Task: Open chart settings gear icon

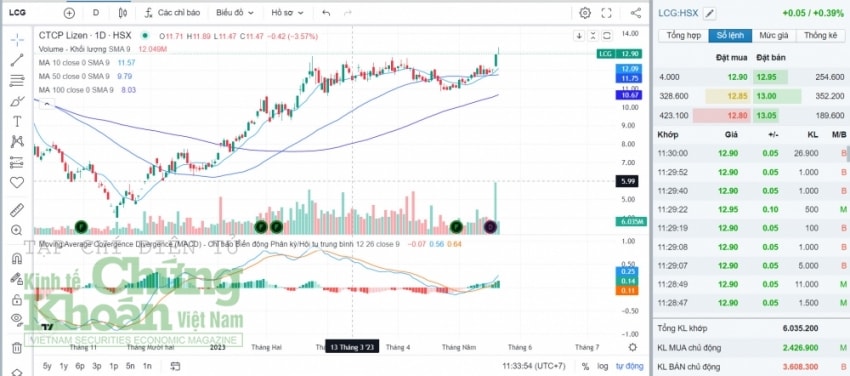Action: [x=585, y=13]
